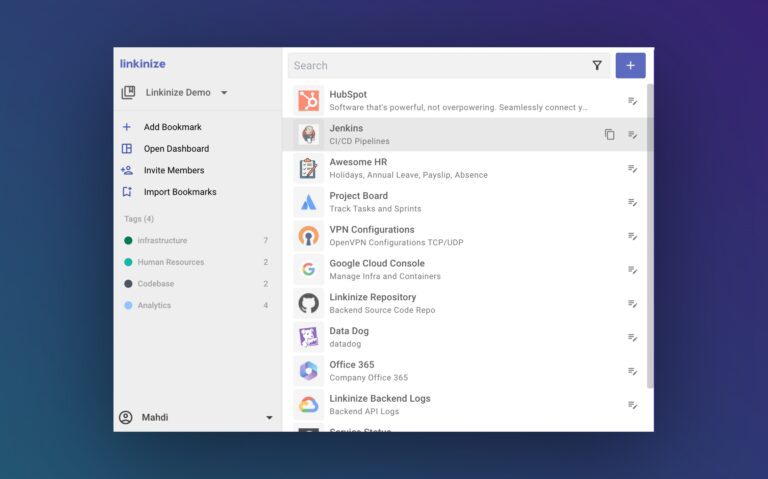Click the HubSpot bookmark title
This screenshot has height=479, width=768.
[348, 95]
